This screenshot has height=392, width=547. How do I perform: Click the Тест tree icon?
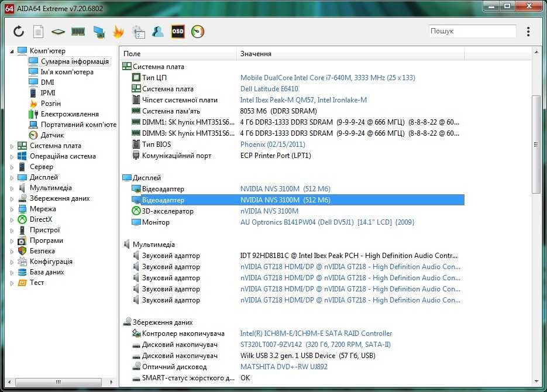click(22, 283)
